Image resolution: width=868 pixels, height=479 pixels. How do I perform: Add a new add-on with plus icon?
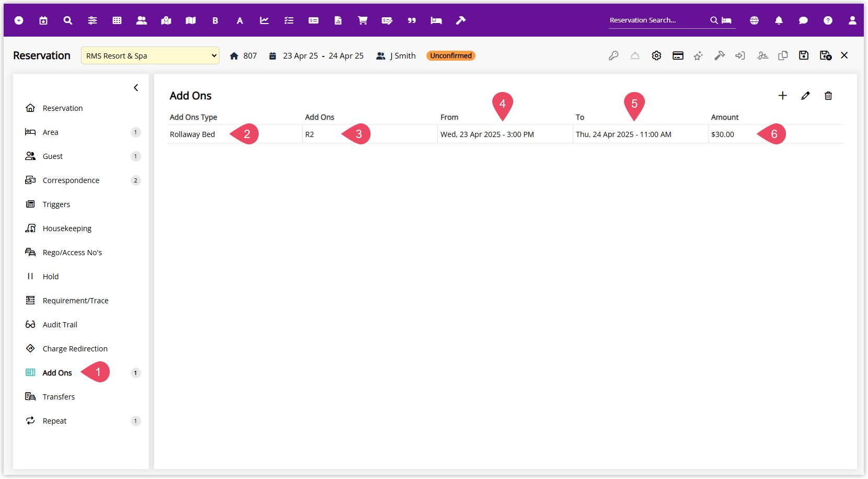click(782, 96)
